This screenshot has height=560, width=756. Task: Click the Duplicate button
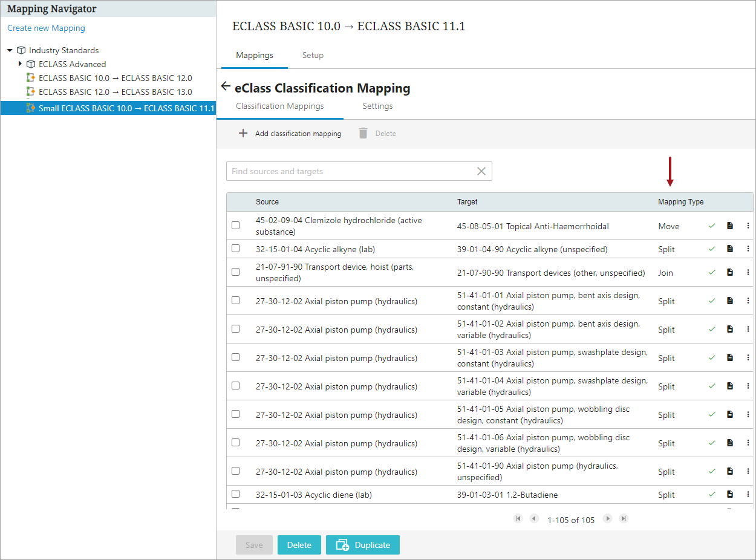(x=363, y=545)
